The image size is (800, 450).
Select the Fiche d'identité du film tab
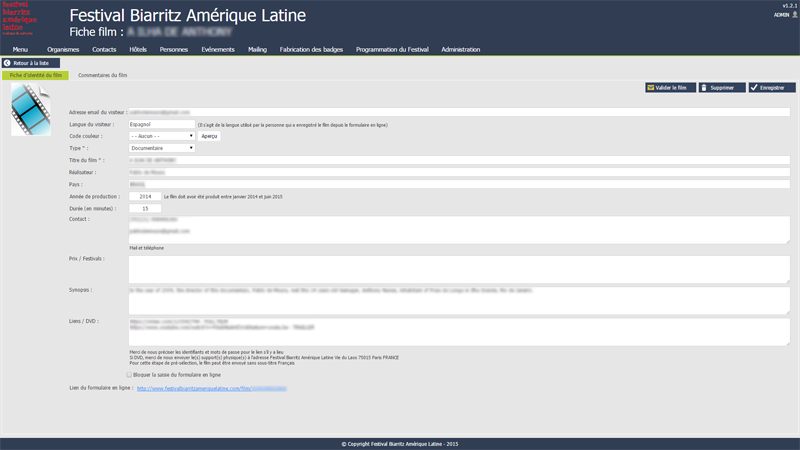point(36,75)
